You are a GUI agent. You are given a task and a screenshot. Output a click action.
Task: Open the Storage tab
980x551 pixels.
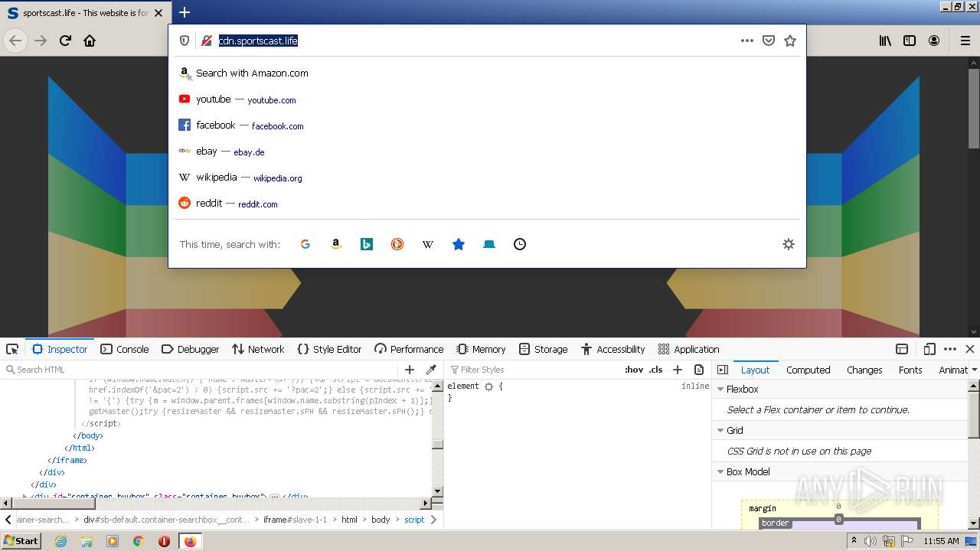tap(543, 349)
